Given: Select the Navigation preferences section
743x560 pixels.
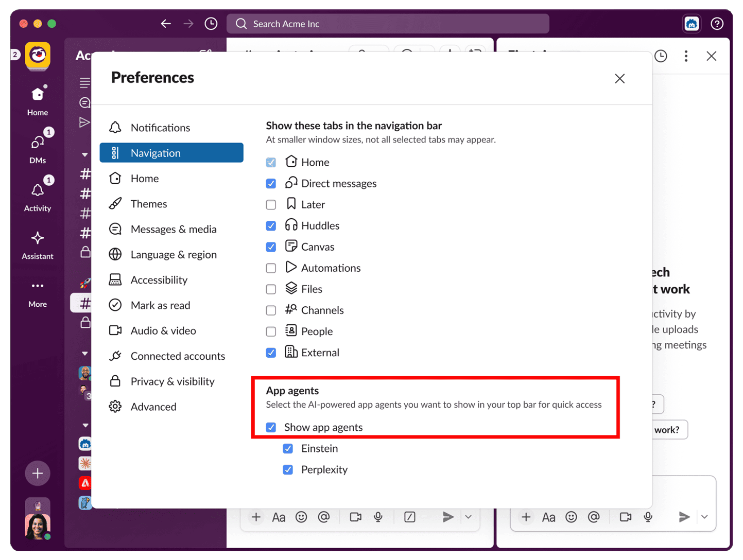Looking at the screenshot, I should pyautogui.click(x=171, y=153).
